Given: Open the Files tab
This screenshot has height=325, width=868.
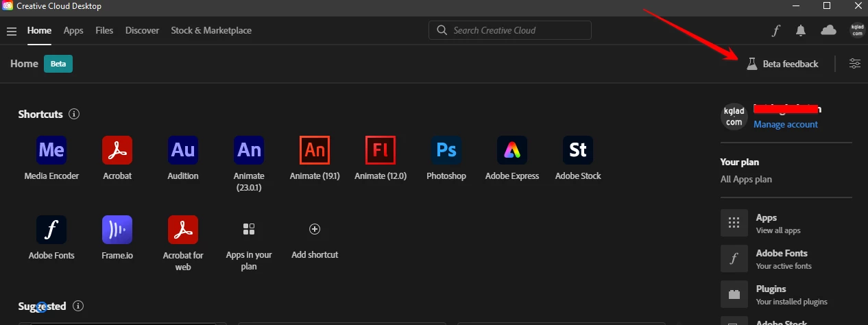Looking at the screenshot, I should (x=104, y=30).
